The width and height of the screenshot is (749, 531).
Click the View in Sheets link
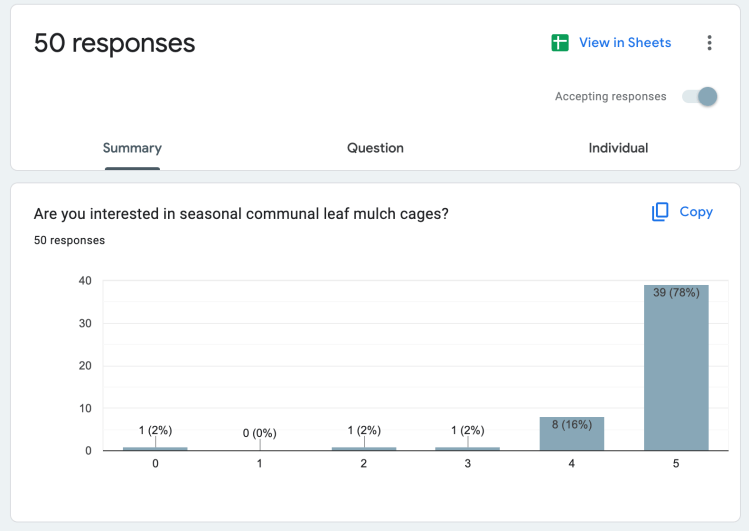click(625, 43)
